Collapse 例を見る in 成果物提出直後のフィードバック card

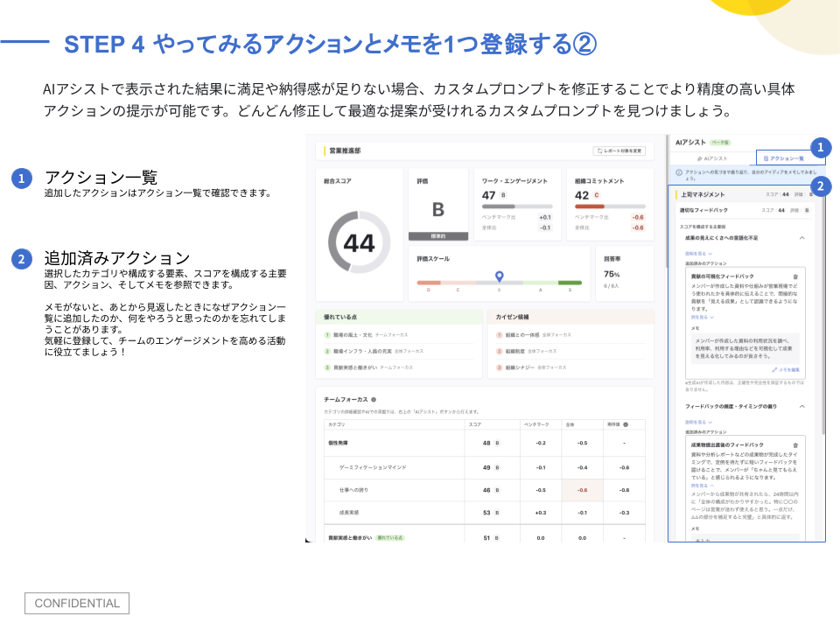point(703,486)
